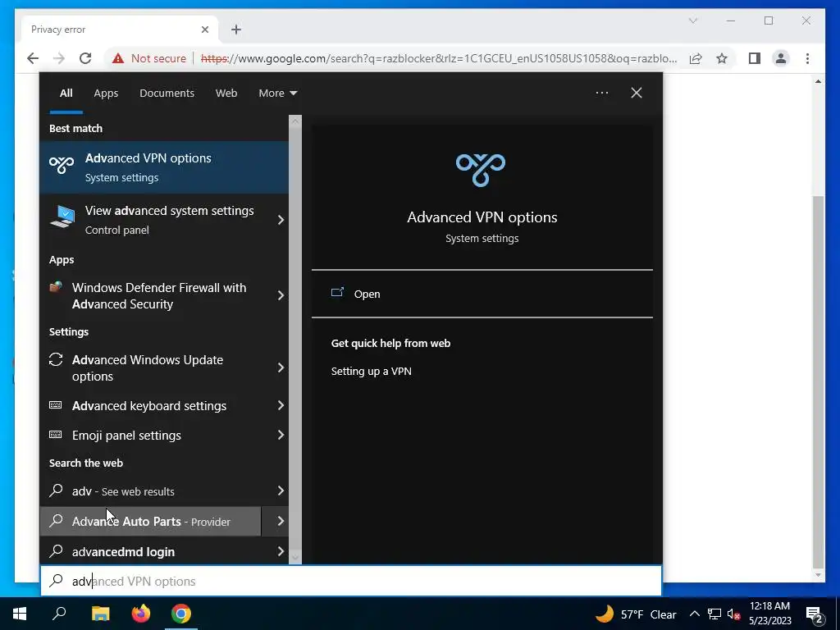Switch to the All search filter

click(66, 94)
